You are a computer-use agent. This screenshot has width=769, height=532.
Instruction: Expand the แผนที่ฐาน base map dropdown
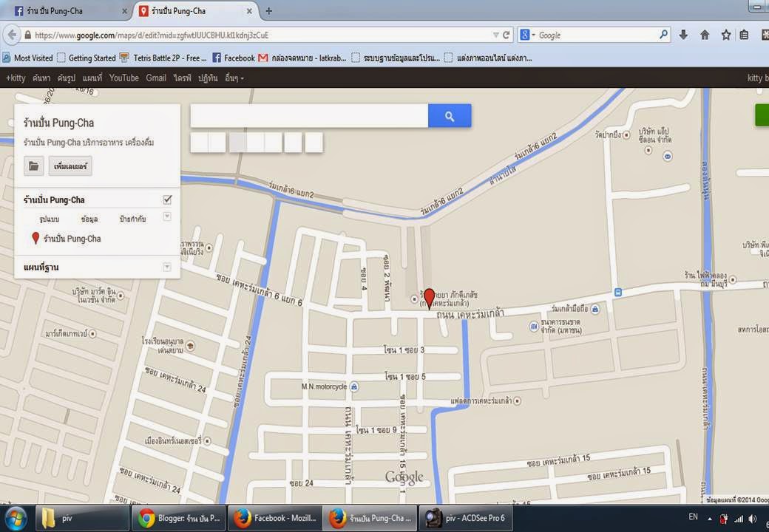(x=167, y=267)
